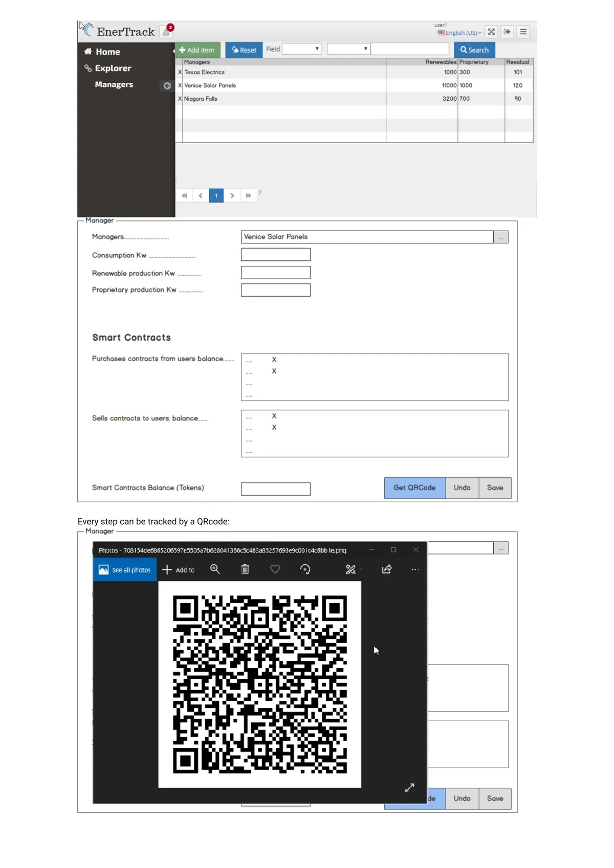Select Managers in the sidebar
This screenshot has height=868, width=614.
pyautogui.click(x=114, y=84)
